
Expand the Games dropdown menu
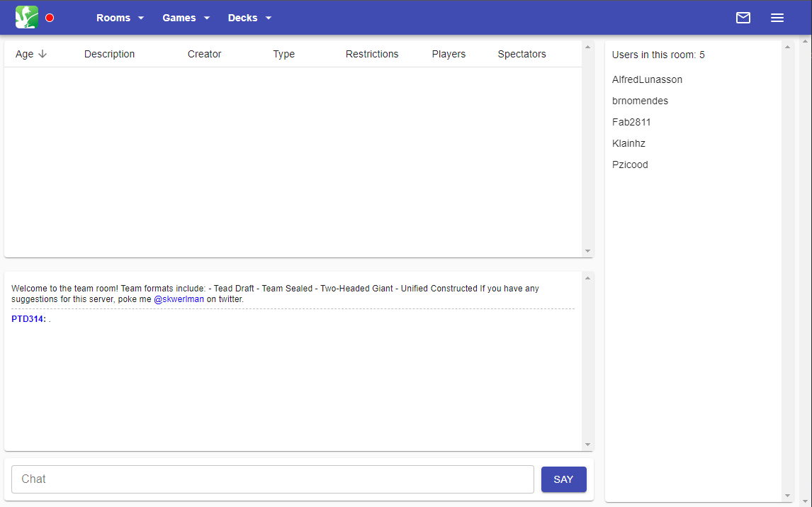pos(186,18)
